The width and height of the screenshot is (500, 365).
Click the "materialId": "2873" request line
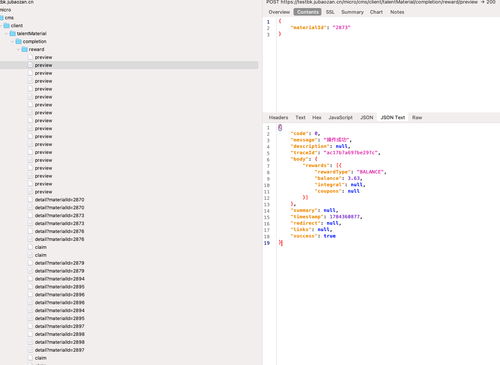320,28
